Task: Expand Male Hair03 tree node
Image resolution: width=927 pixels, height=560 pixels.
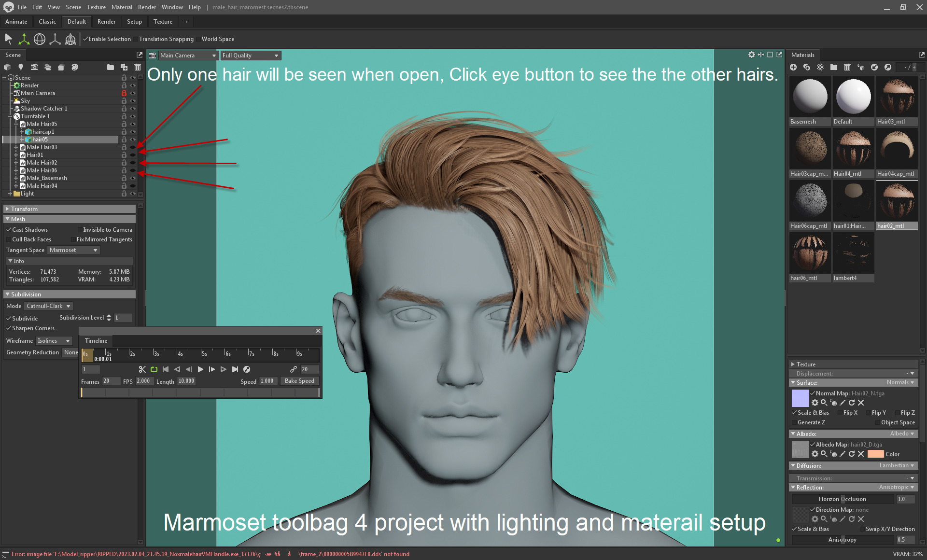Action: click(16, 147)
